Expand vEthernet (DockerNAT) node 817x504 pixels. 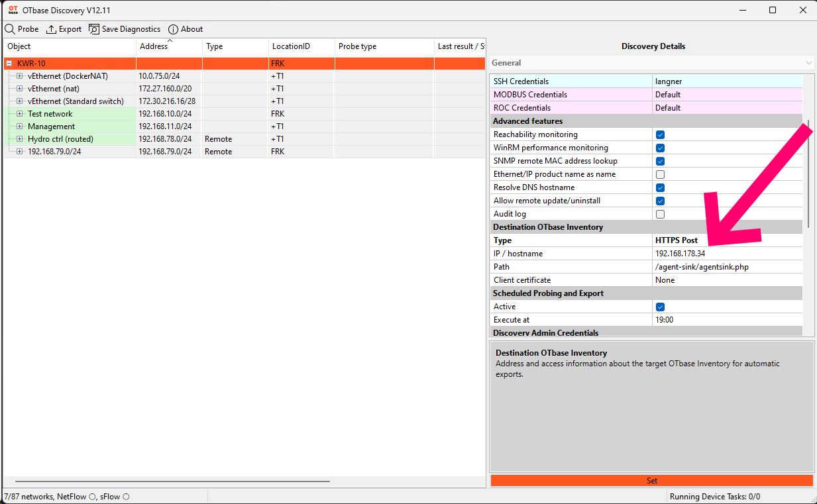coord(20,76)
